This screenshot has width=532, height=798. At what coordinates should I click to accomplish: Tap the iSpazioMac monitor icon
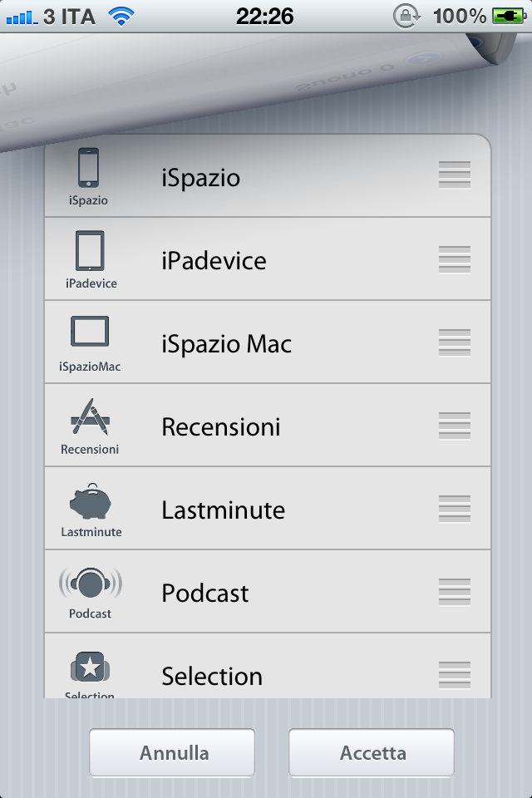point(90,333)
